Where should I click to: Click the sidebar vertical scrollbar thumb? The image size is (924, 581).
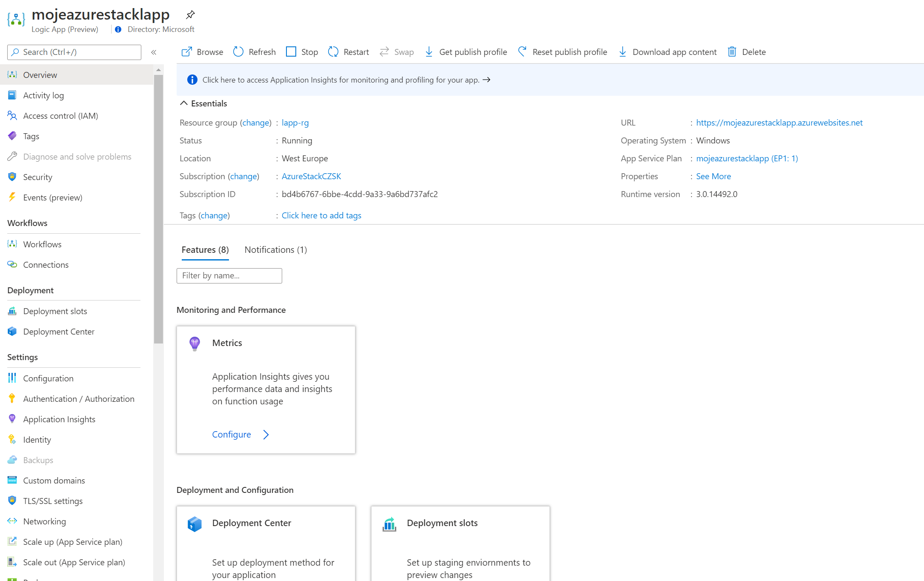tap(158, 209)
